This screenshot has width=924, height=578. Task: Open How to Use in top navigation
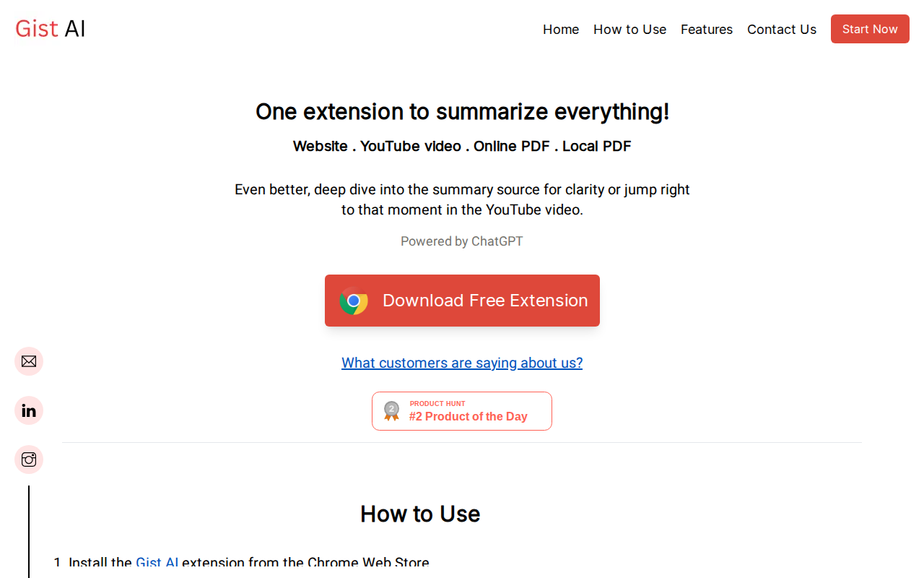(629, 29)
